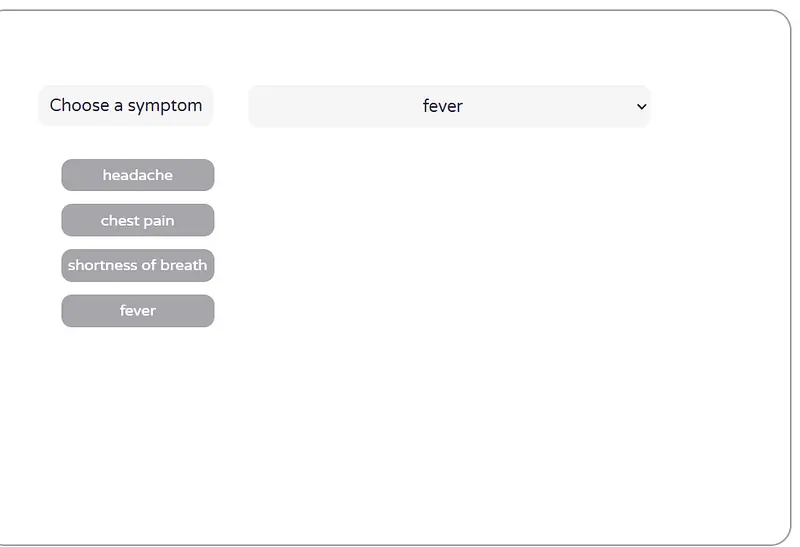The height and width of the screenshot is (547, 800).
Task: Select fever in the button list
Action: tap(137, 311)
